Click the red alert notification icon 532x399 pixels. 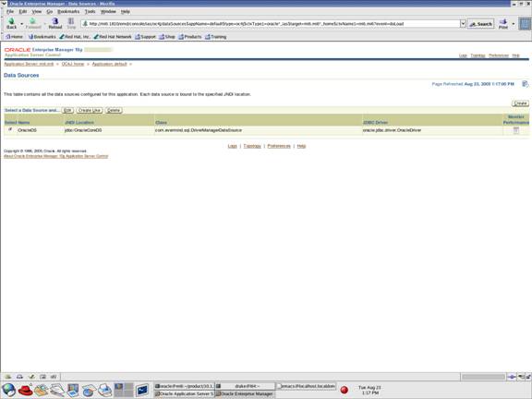[x=344, y=390]
